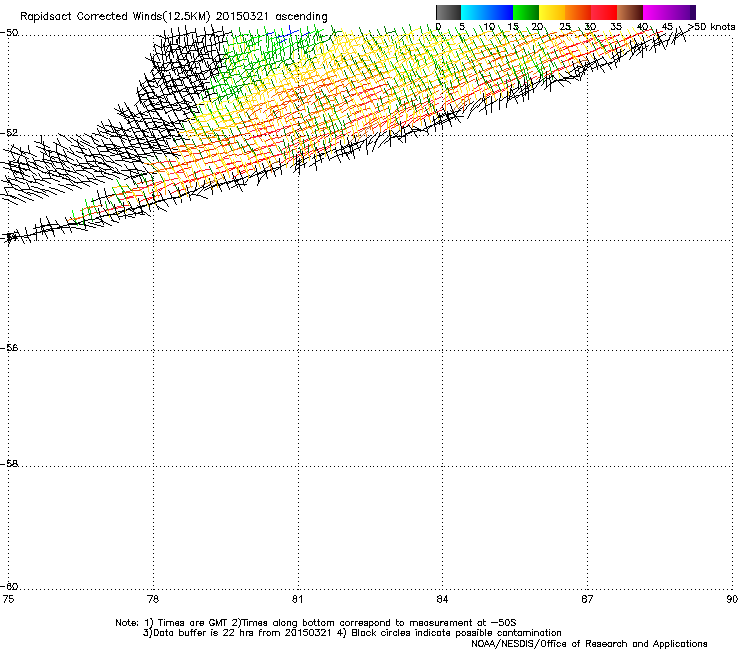This screenshot has width=740, height=650.
Task: Click the '75' longitude axis label
Action: [8, 599]
